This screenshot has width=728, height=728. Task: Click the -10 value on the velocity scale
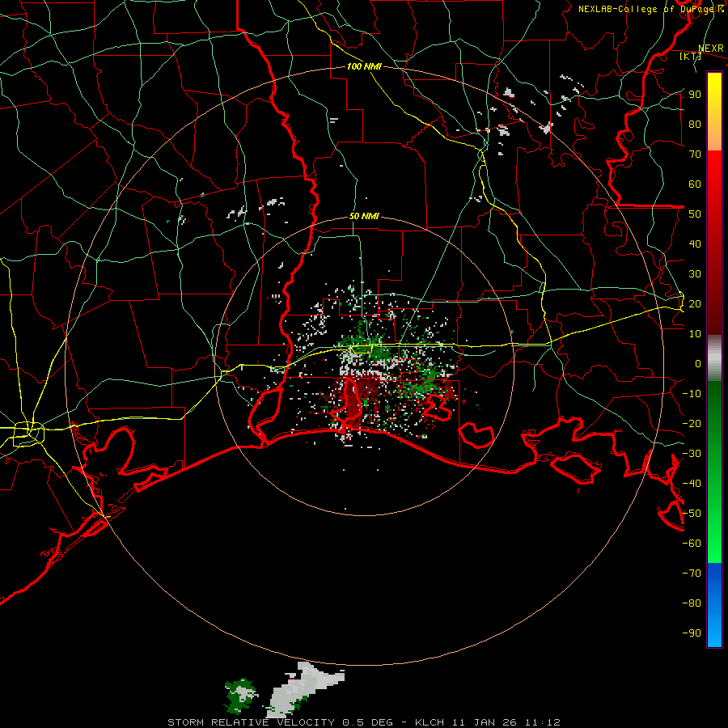[x=692, y=394]
